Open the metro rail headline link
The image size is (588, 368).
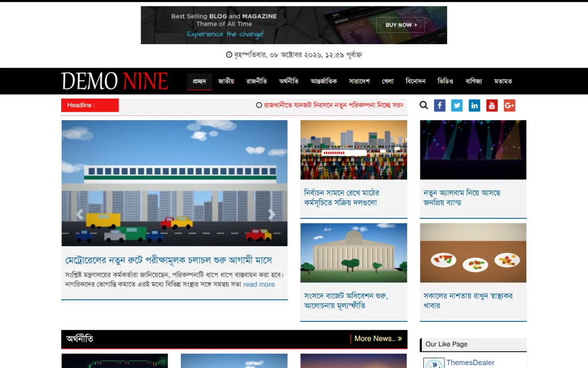coord(169,260)
